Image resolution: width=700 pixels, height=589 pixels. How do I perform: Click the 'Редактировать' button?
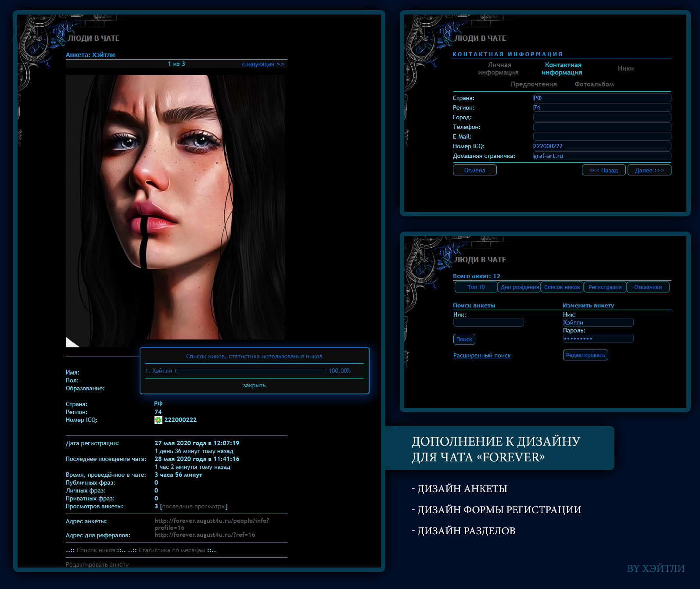click(x=585, y=355)
